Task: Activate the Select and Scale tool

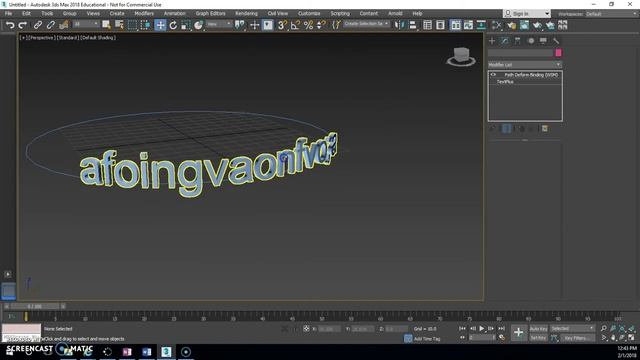Action: coord(186,25)
